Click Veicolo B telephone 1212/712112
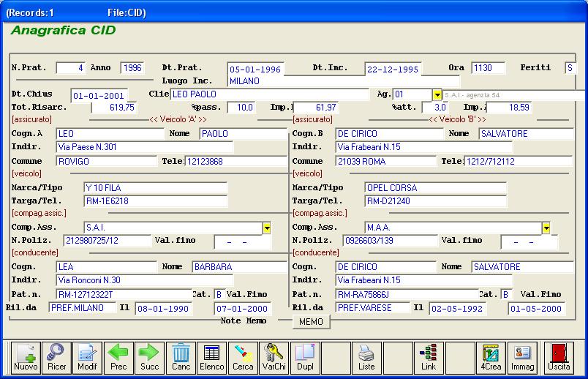Viewport: 588px width, 379px height. 519,162
